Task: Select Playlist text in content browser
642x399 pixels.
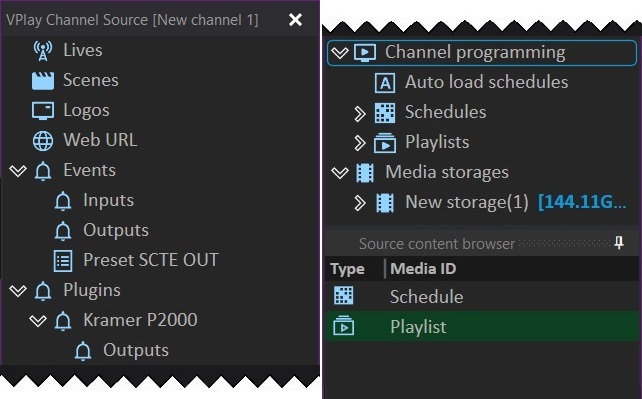Action: pos(418,327)
